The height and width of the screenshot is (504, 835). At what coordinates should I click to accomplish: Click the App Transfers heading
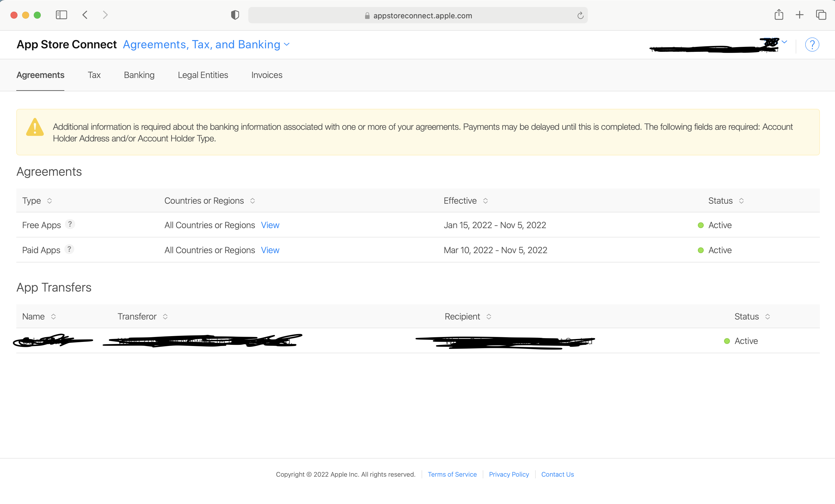pos(54,287)
